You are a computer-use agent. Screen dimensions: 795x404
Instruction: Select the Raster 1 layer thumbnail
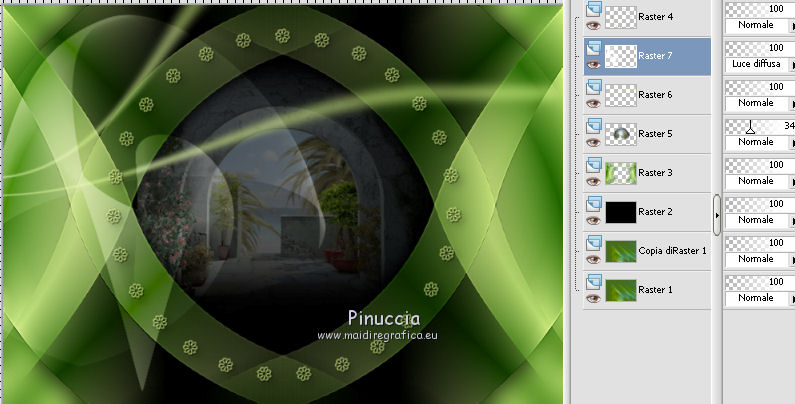(x=621, y=290)
